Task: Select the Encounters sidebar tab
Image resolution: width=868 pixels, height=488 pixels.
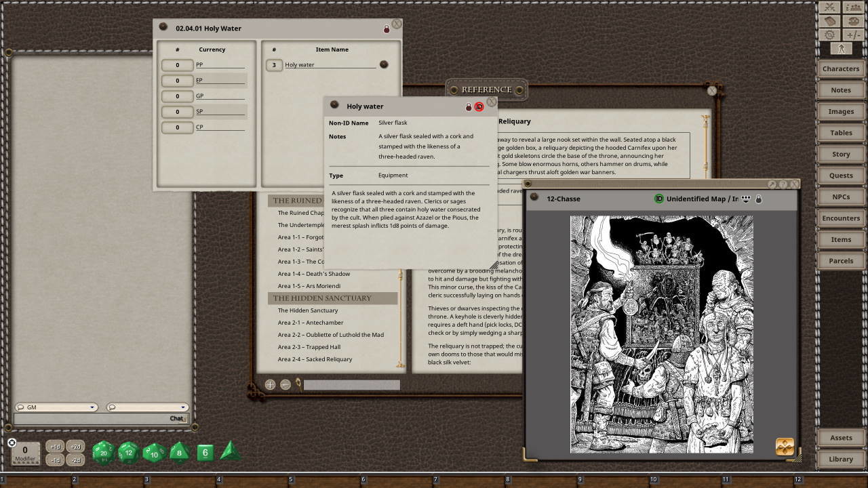Action: point(840,218)
